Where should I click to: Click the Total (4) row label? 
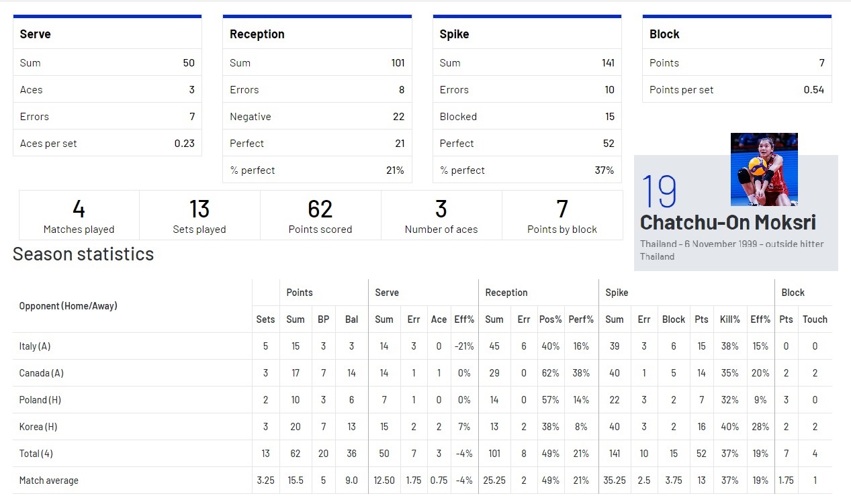pyautogui.click(x=36, y=454)
